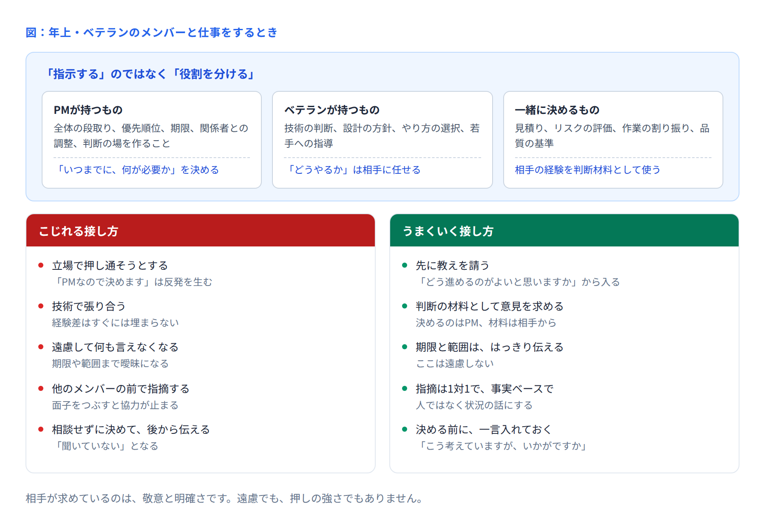Click 決める前に、一言入れておく item
This screenshot has width=765, height=532.
point(484,430)
